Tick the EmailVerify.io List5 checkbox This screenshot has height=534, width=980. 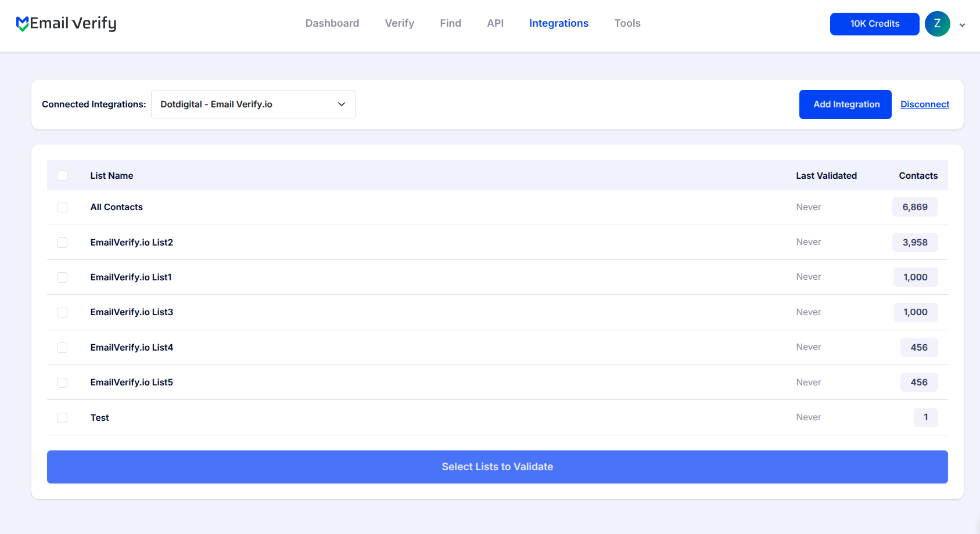62,383
